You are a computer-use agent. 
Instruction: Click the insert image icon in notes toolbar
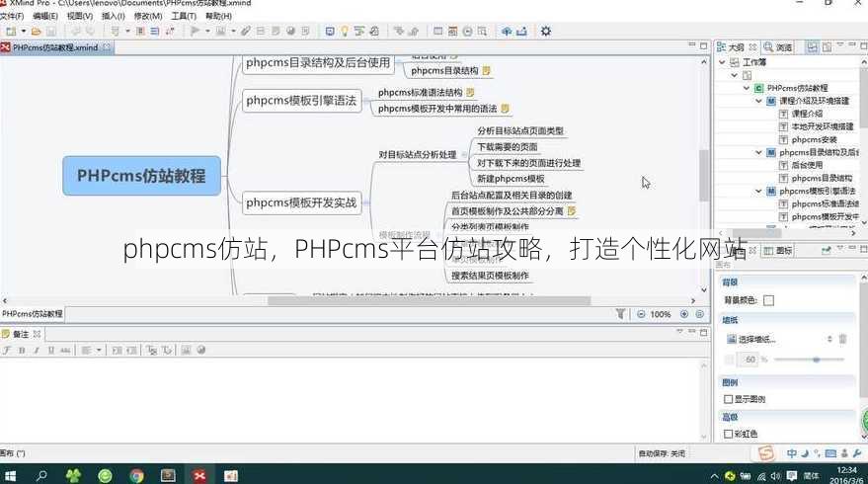tap(186, 350)
